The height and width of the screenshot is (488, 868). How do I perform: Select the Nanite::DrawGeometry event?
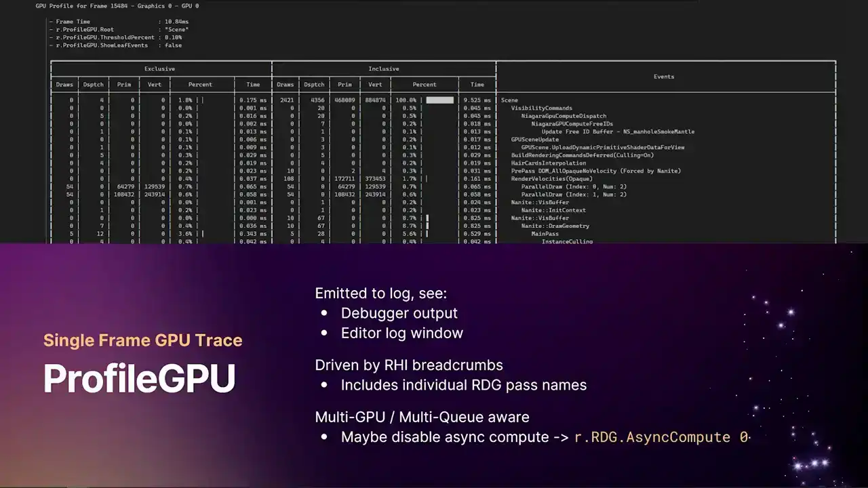coord(555,226)
